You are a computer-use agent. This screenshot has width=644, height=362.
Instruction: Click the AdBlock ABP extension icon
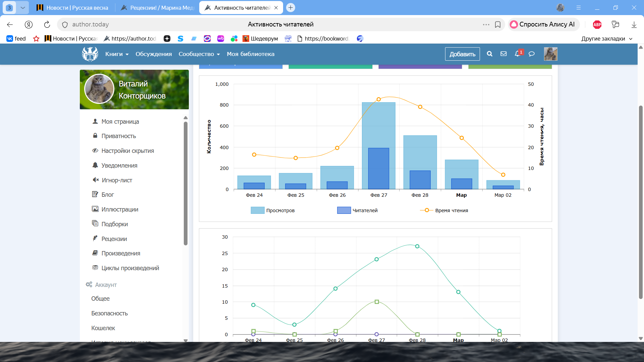pyautogui.click(x=597, y=24)
